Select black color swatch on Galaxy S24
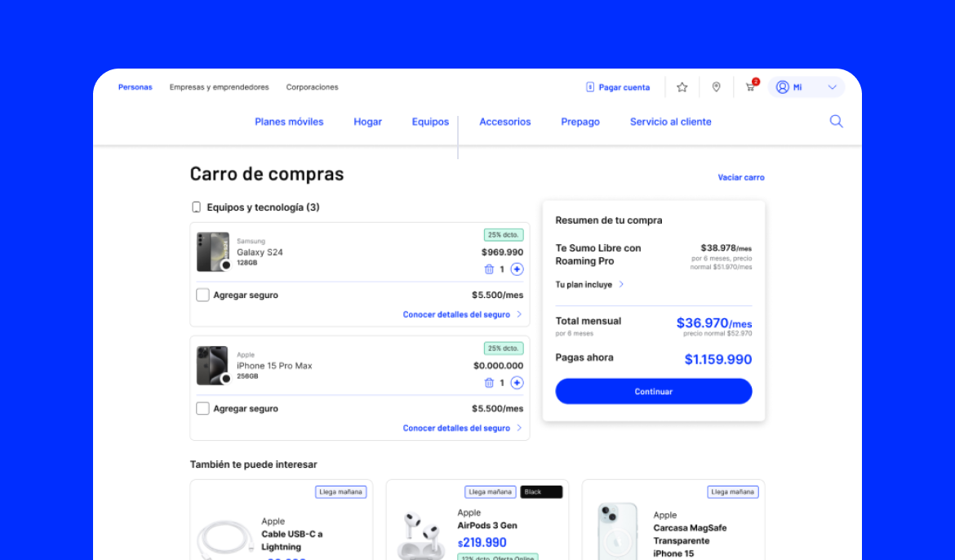955x560 pixels. click(x=226, y=265)
